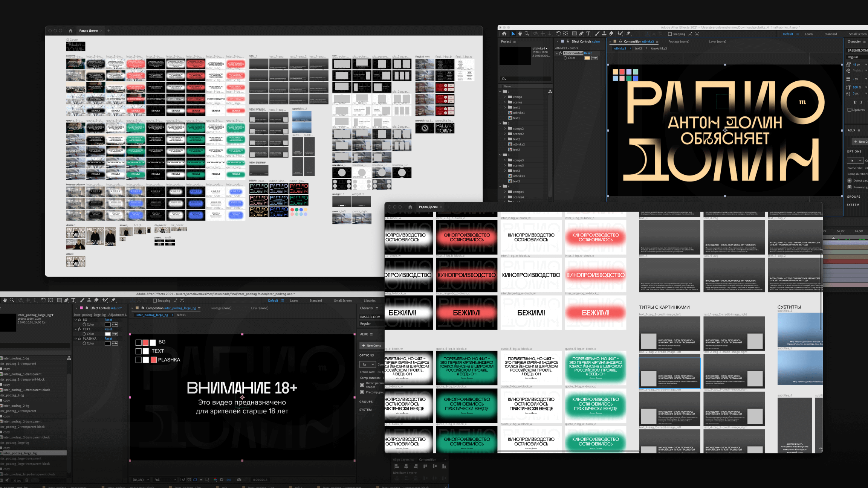Click the eyedropper next to TEXT color
The image size is (868, 488).
(115, 334)
